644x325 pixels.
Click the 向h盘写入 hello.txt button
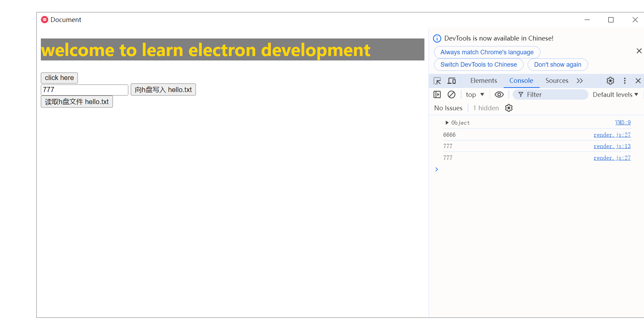[x=163, y=90]
